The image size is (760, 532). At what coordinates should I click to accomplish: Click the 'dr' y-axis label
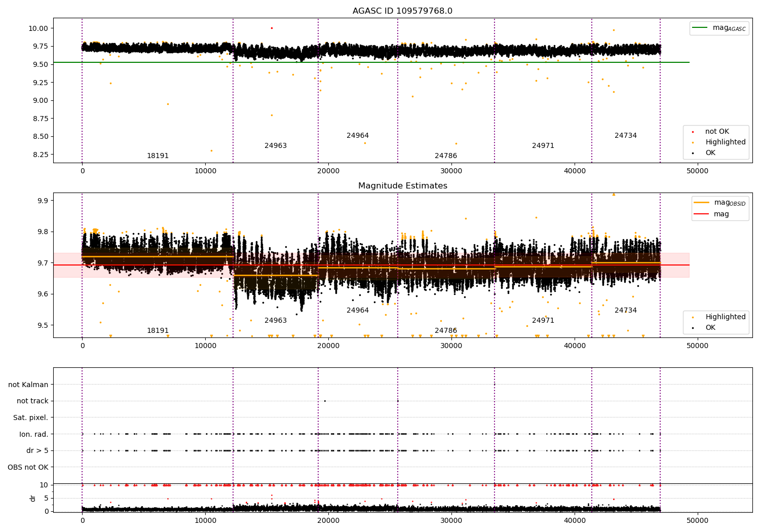[x=32, y=498]
